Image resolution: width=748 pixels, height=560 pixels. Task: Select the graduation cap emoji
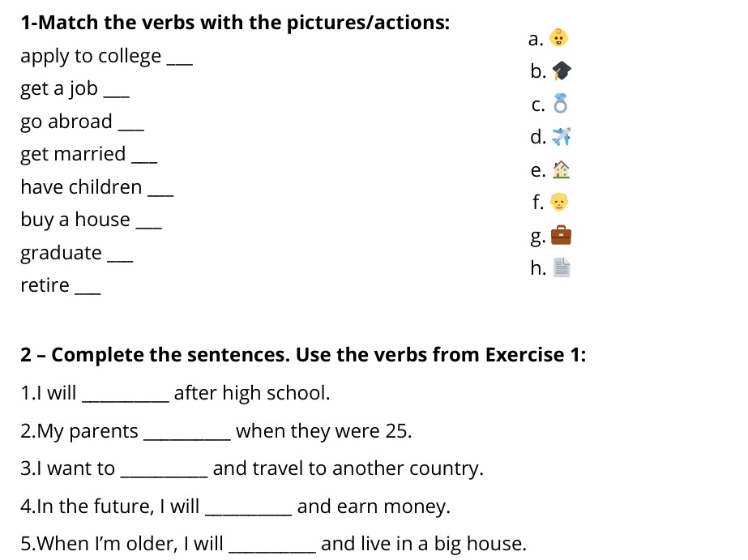[562, 71]
